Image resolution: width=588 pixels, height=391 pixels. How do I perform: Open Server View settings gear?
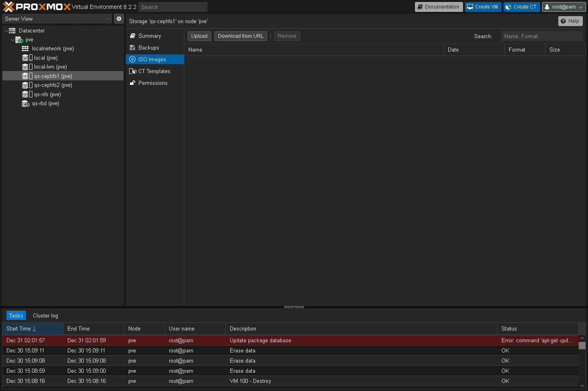[x=119, y=19]
